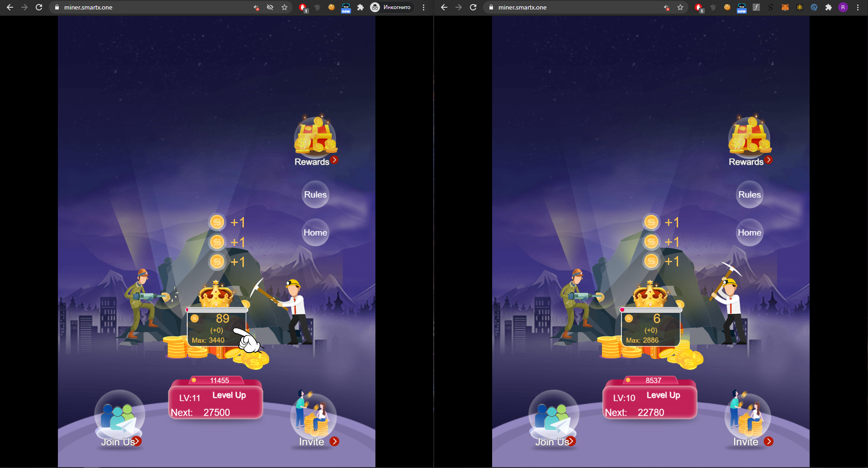Open the Extensions puzzle menu in the left window
868x468 pixels.
(x=360, y=7)
